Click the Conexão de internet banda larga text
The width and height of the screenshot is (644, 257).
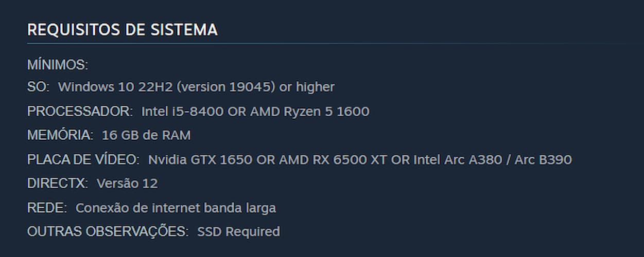[176, 208]
